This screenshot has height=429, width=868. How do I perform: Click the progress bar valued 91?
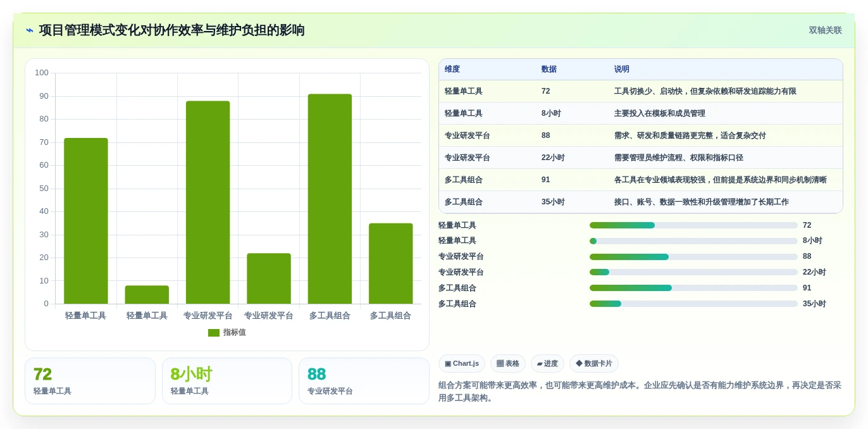tap(693, 288)
